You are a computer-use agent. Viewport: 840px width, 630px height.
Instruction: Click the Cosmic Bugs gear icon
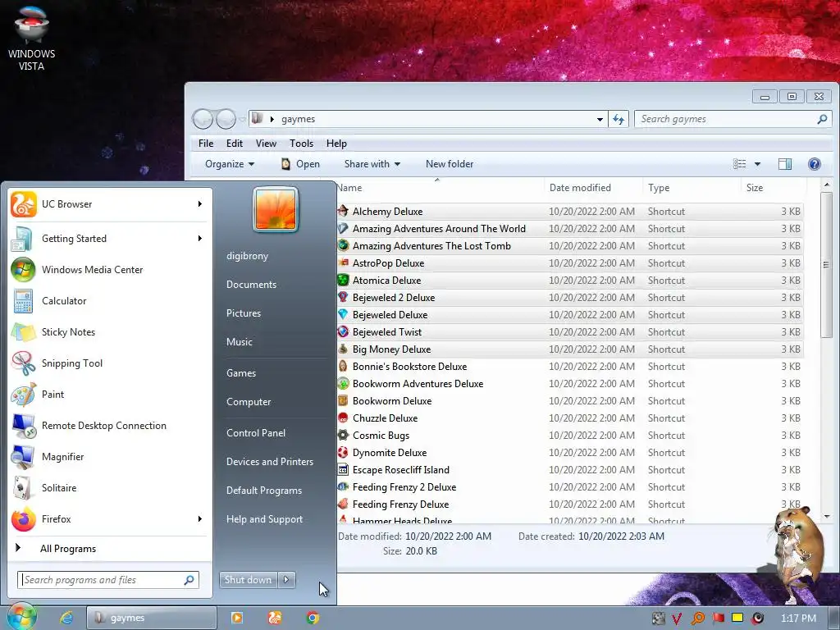click(343, 435)
